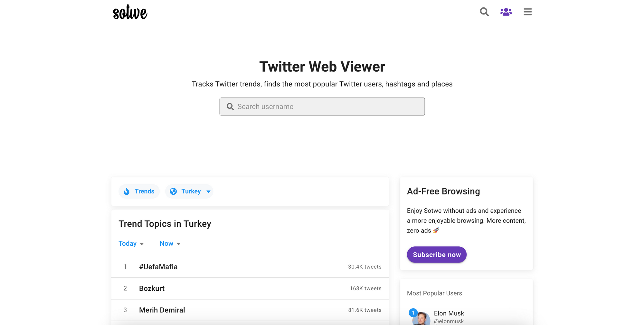Image resolution: width=644 pixels, height=325 pixels.
Task: Open the purple users group icon
Action: click(x=506, y=12)
